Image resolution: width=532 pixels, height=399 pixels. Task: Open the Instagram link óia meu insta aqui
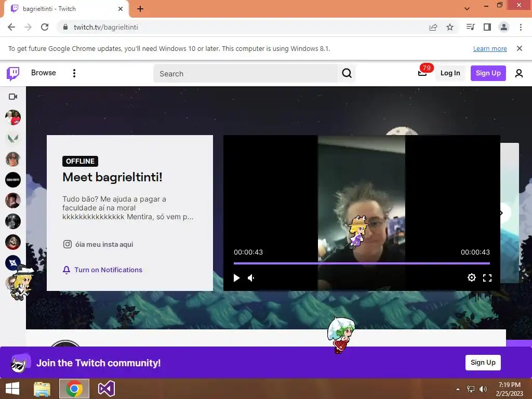pos(98,244)
